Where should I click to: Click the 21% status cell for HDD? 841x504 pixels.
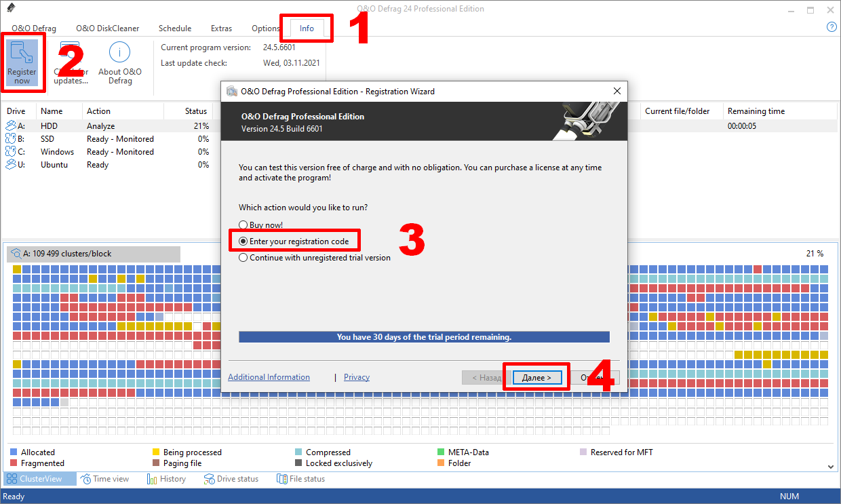[201, 126]
